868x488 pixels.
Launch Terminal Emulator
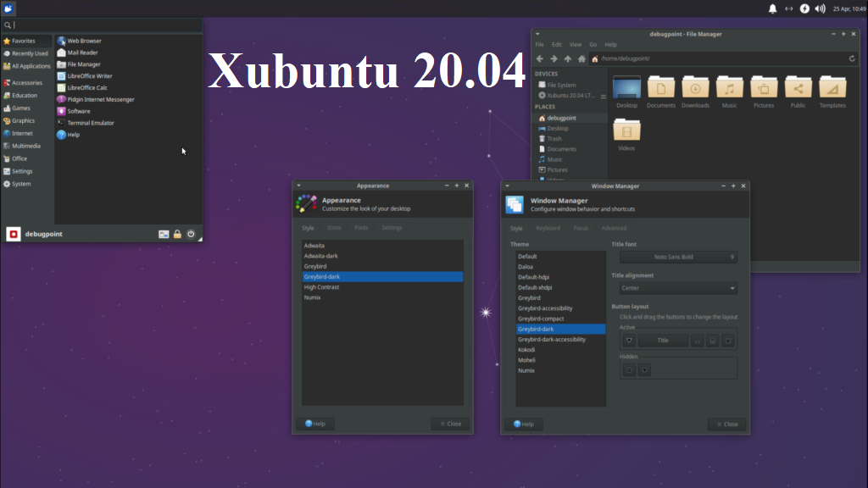point(86,123)
